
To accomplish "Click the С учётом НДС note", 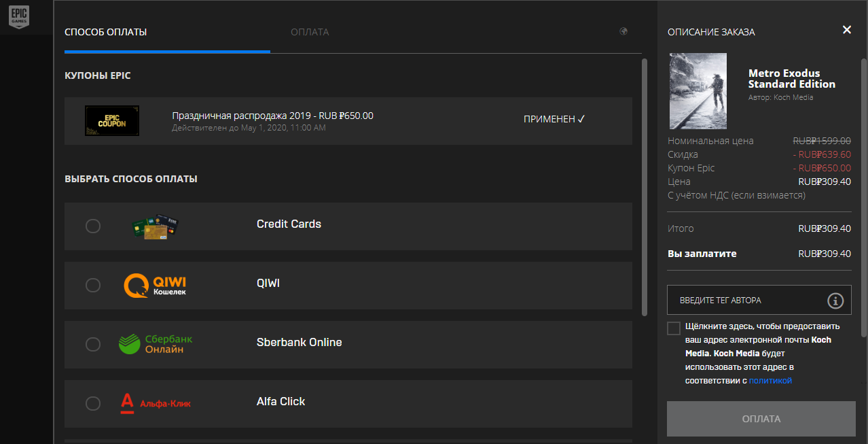I will (x=736, y=195).
